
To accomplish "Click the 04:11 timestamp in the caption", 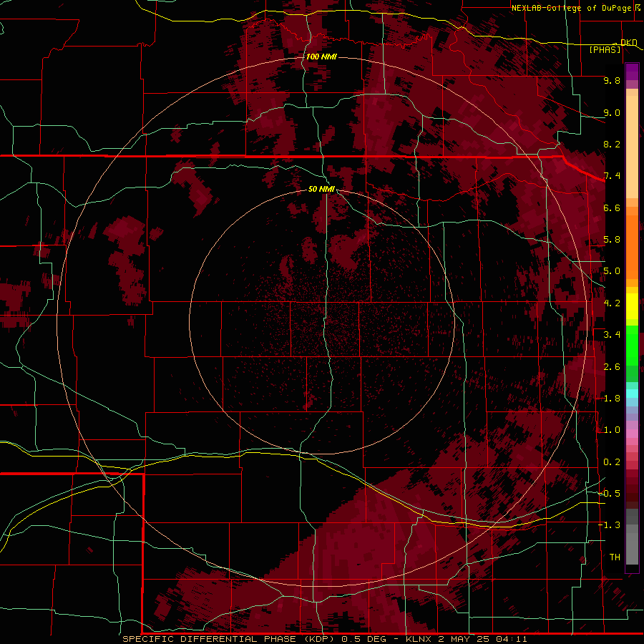I will 512,639.
